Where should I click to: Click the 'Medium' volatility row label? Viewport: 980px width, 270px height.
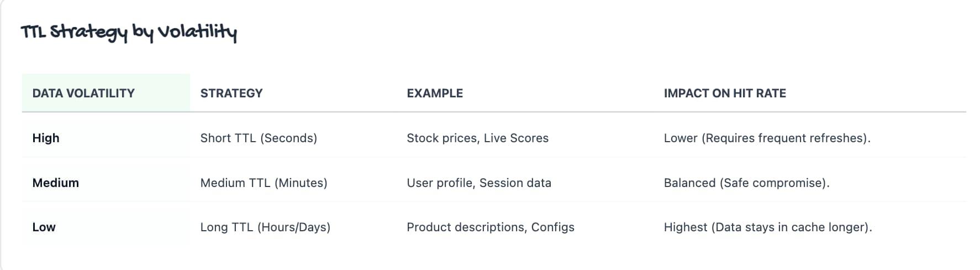[x=56, y=183]
